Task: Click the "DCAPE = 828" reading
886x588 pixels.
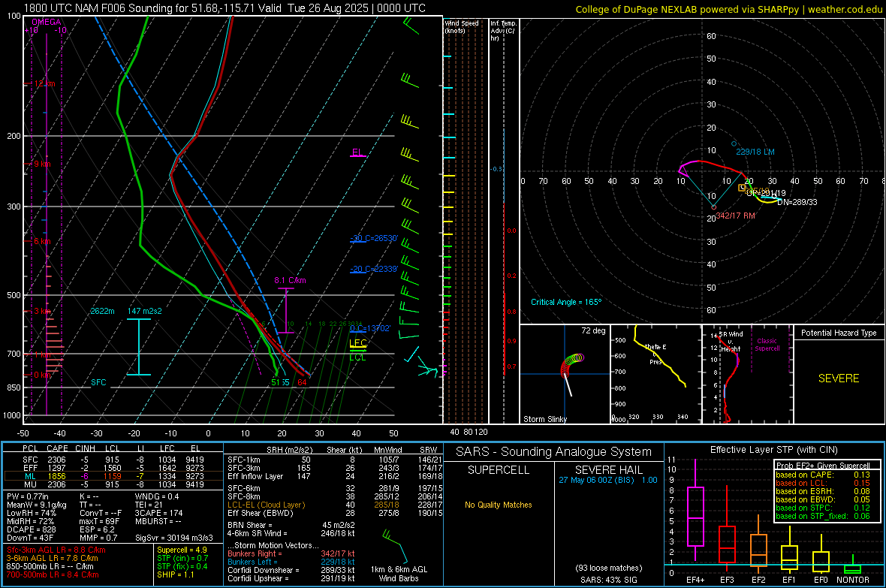Action: click(x=32, y=529)
